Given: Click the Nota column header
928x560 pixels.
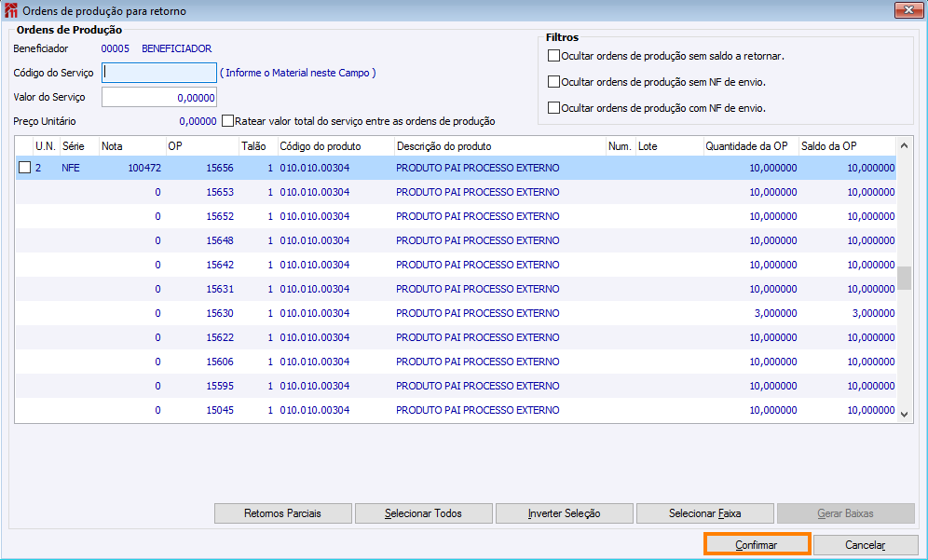Looking at the screenshot, I should click(132, 146).
